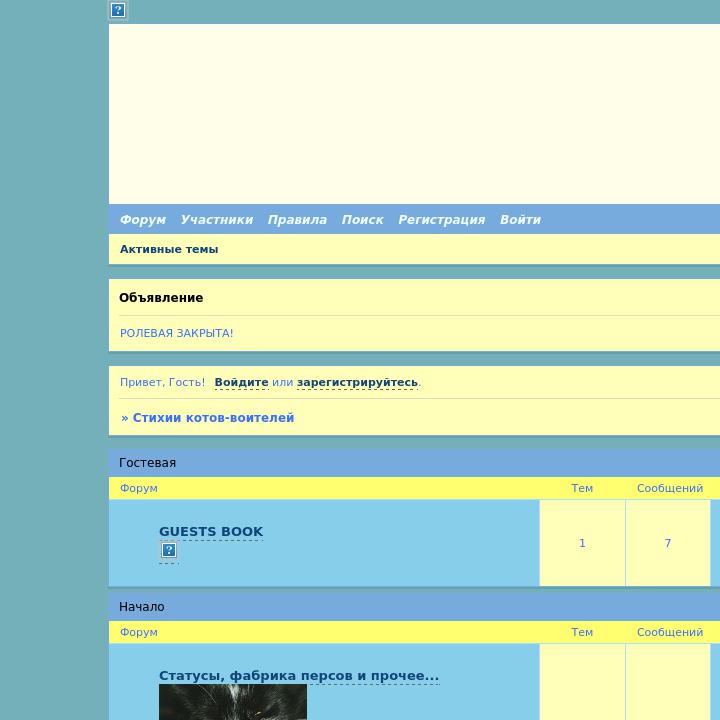Click the broken image icon under GUESTS BOOK
The image size is (720, 720).
[x=169, y=550]
